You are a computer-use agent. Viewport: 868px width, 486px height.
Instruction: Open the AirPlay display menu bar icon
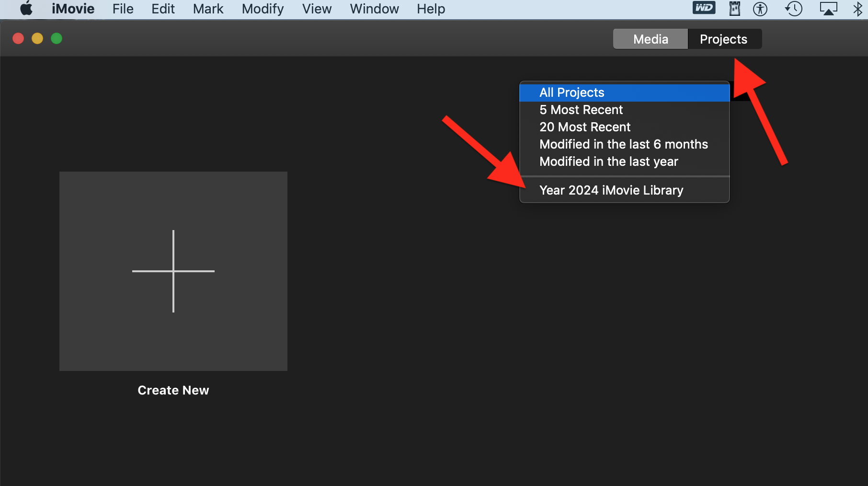(x=828, y=9)
